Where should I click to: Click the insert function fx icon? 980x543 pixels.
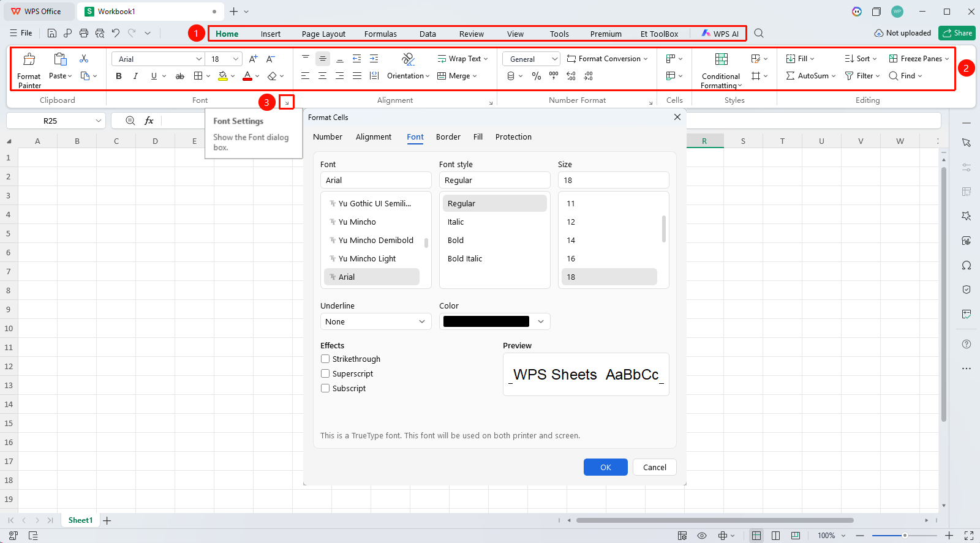click(x=149, y=121)
